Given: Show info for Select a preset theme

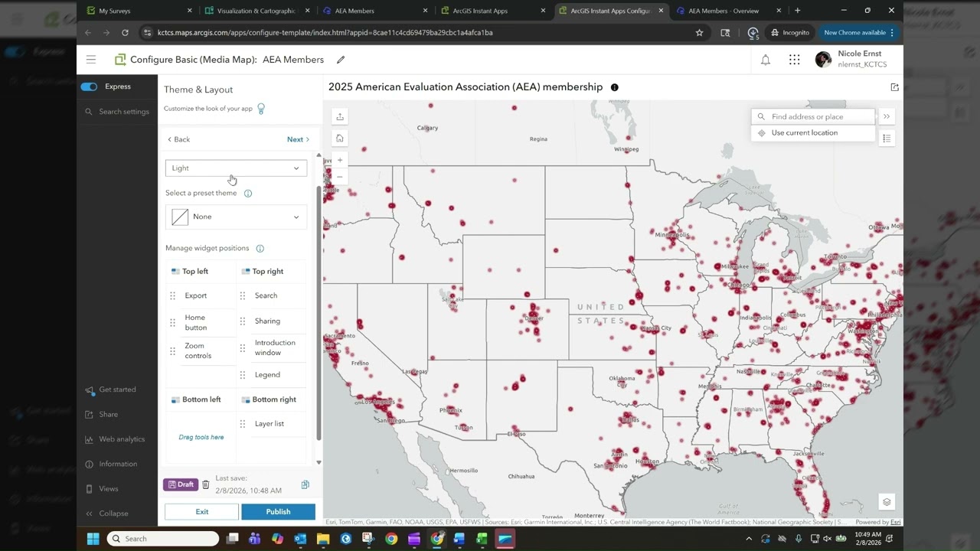Looking at the screenshot, I should pos(248,194).
